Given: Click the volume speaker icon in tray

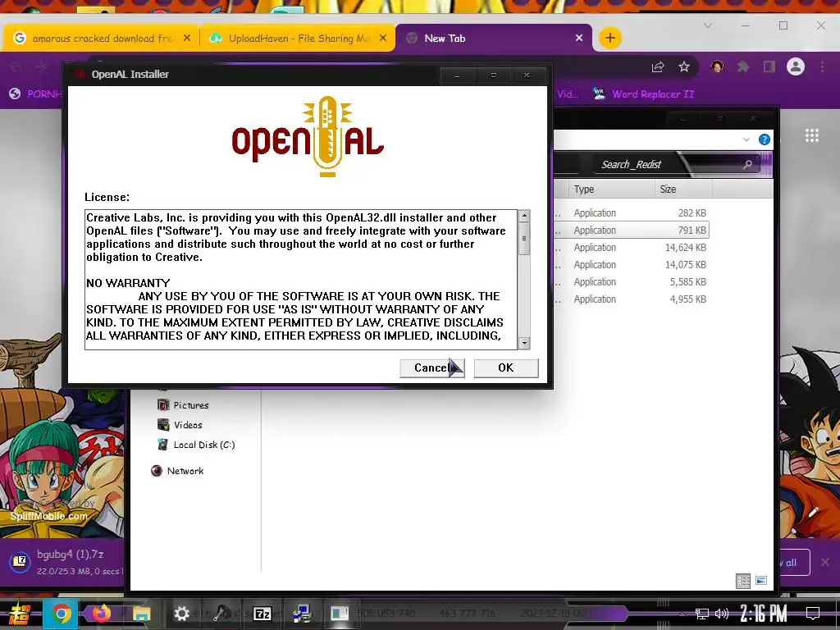Looking at the screenshot, I should pyautogui.click(x=722, y=614).
